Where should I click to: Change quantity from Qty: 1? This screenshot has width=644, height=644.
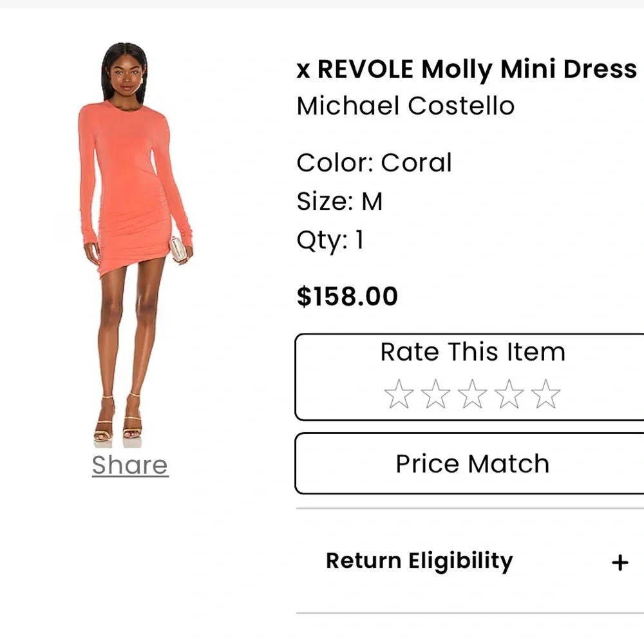coord(328,240)
